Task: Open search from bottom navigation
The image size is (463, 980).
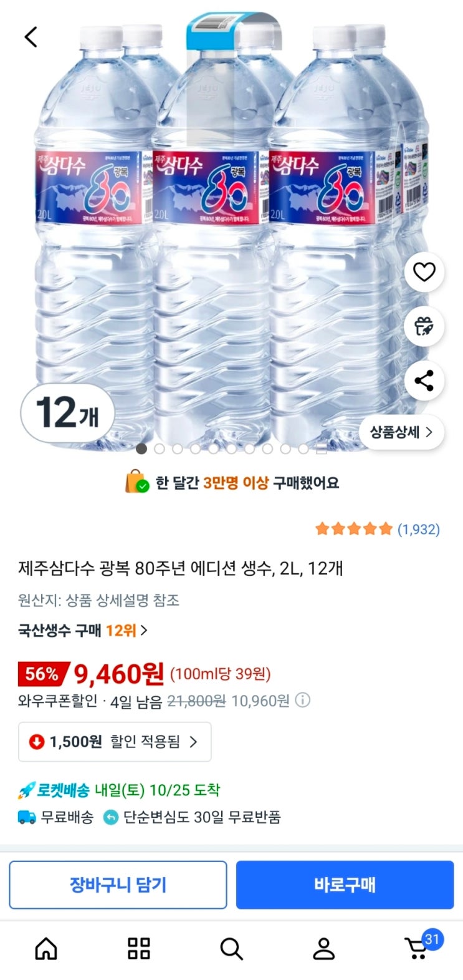Action: pyautogui.click(x=231, y=949)
